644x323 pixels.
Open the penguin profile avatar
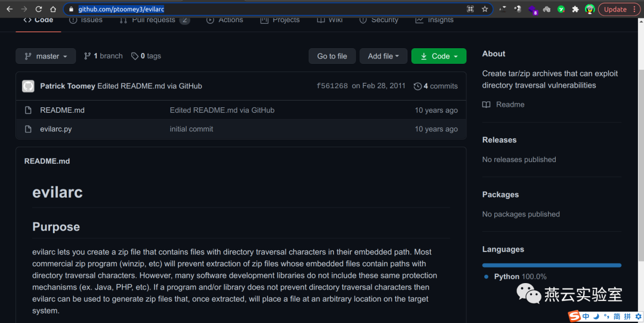[590, 9]
